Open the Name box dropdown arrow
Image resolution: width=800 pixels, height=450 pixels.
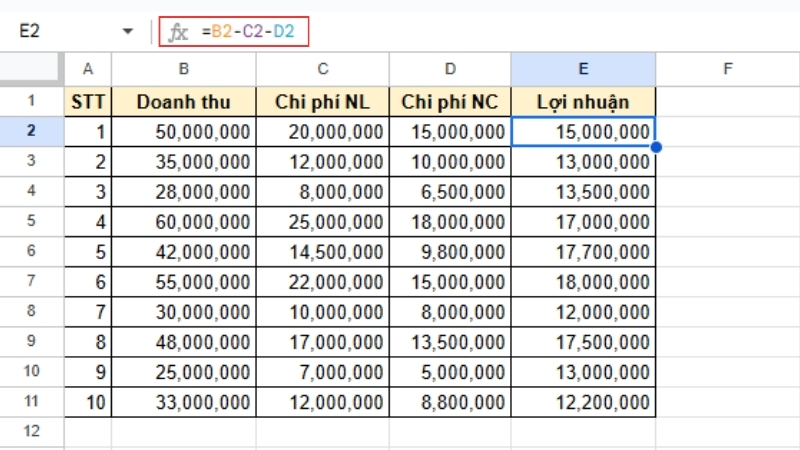tap(127, 32)
